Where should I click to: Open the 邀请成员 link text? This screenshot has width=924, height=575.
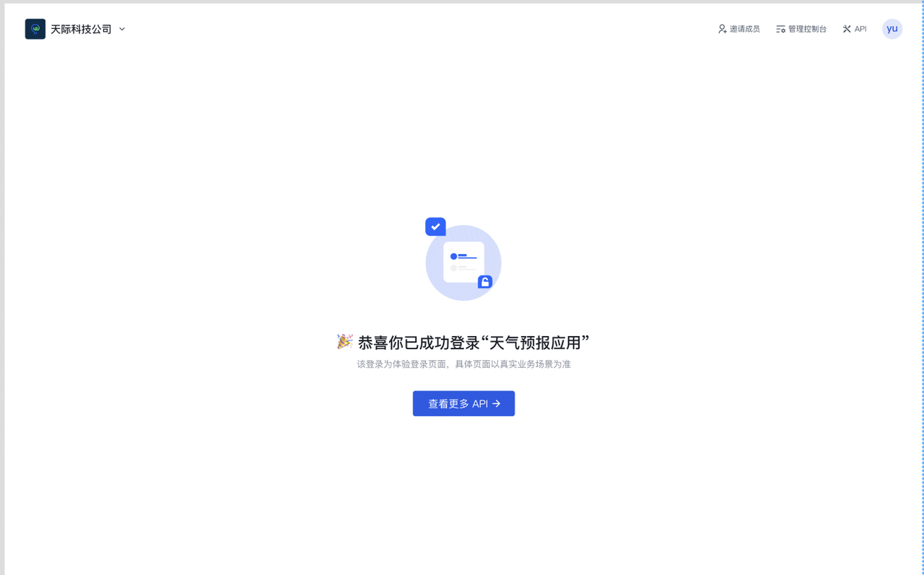click(x=744, y=29)
